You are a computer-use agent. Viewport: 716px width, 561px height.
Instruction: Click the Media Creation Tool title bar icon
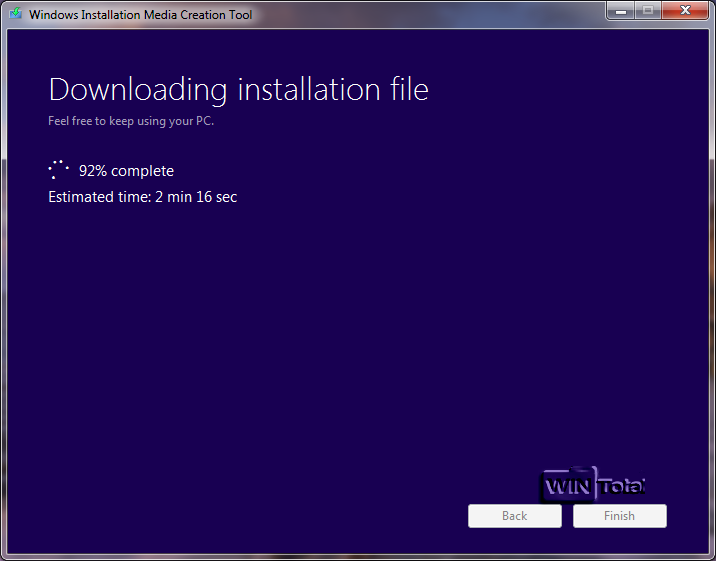pos(16,14)
